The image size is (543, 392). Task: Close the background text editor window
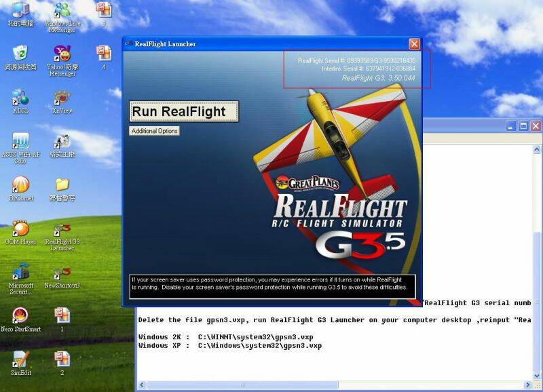pyautogui.click(x=536, y=126)
